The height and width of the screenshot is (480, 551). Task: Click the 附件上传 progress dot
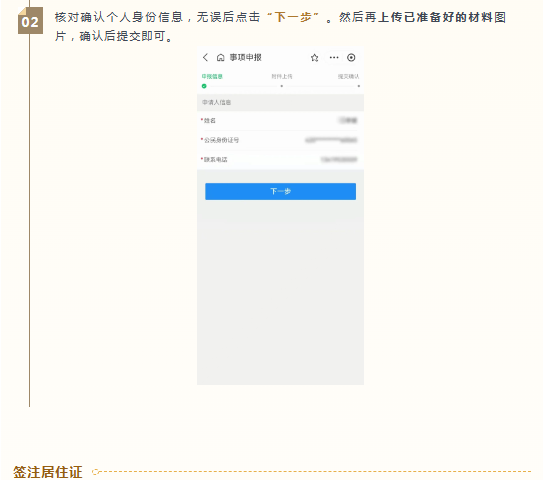281,86
